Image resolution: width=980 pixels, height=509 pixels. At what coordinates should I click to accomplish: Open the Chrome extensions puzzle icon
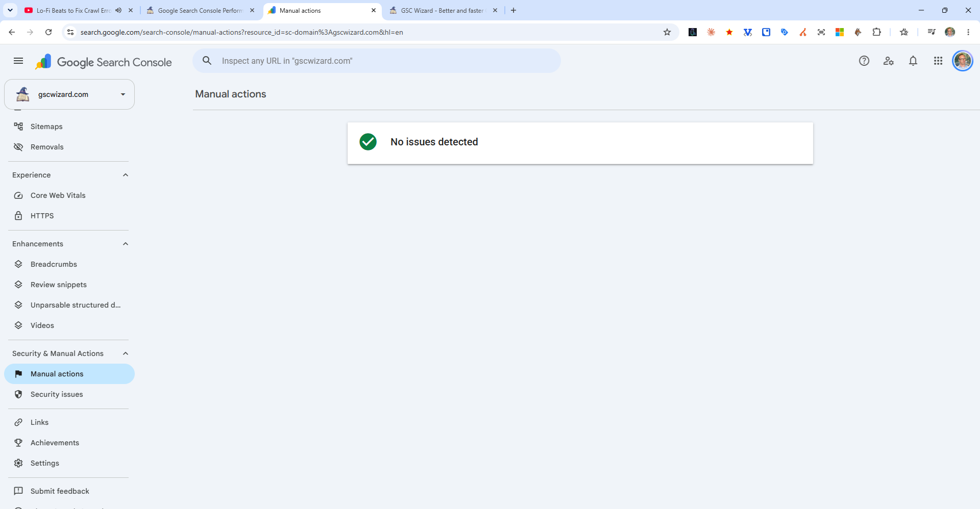[876, 32]
